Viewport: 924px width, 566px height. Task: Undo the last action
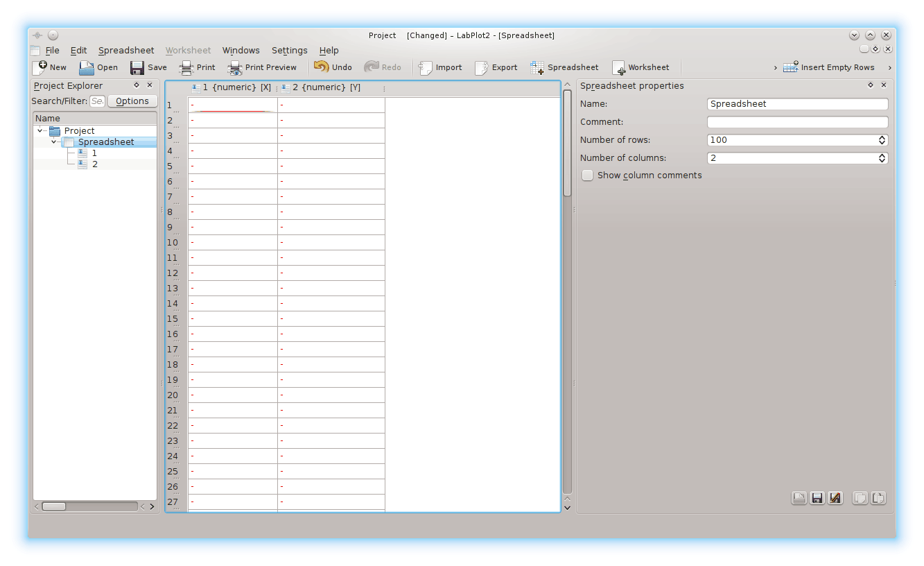322,67
